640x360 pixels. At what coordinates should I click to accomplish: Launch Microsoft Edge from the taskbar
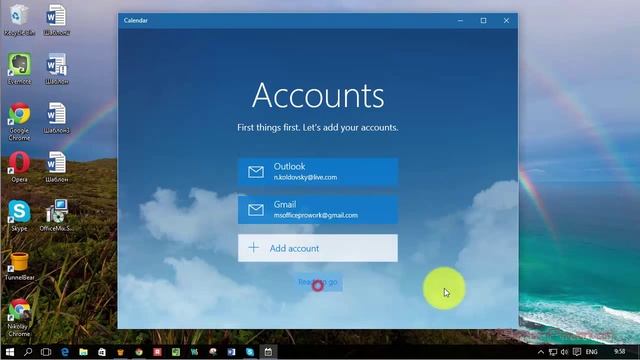coord(64,352)
